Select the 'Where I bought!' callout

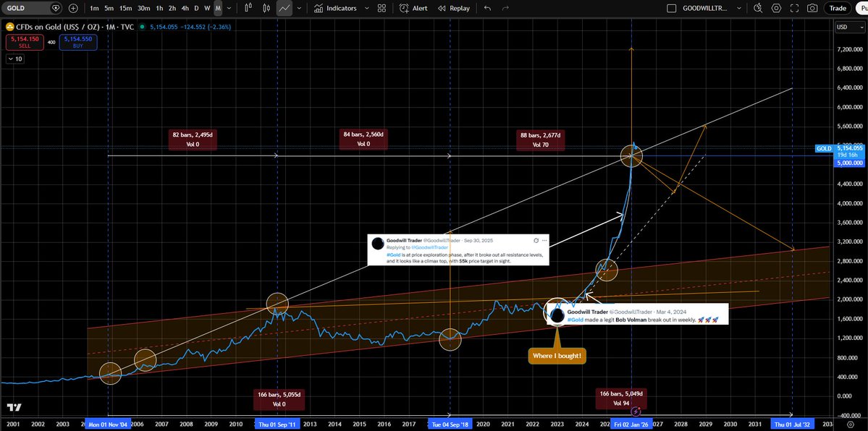tap(557, 356)
